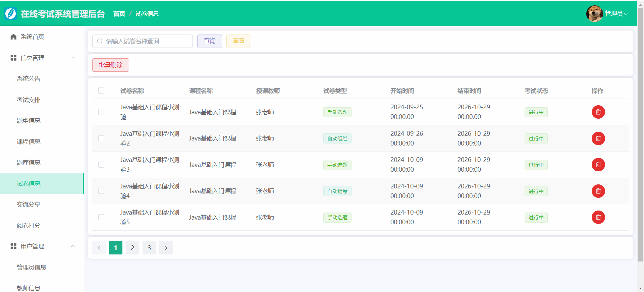
Task: Click the 手动选题 tag in the 2024-09-25 row
Action: pyautogui.click(x=337, y=112)
